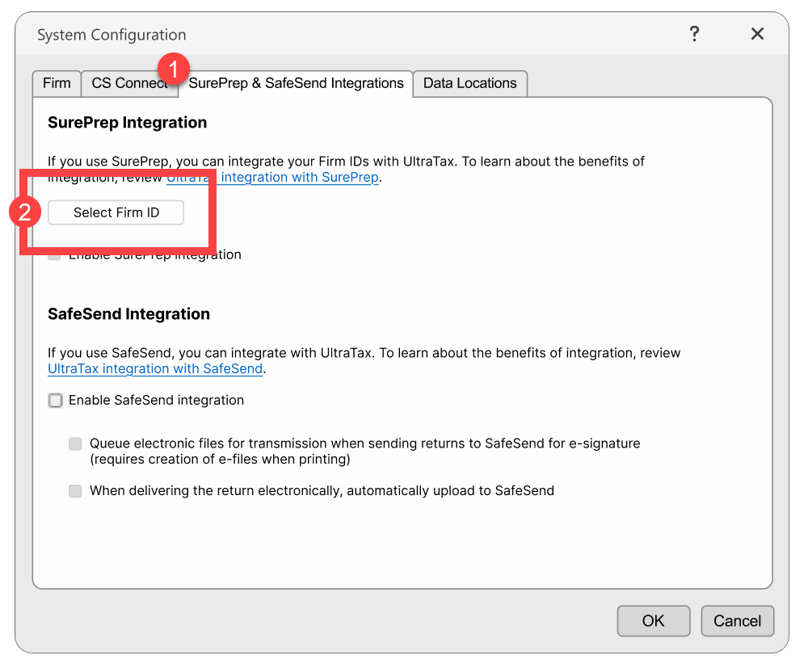This screenshot has height=672, width=808.
Task: Close the System Configuration window
Action: pos(756,34)
